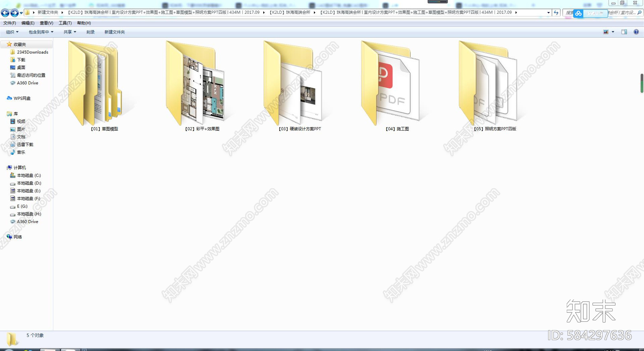The image size is (644, 351).
Task: Open 本地磁盘 (E:) drive
Action: pyautogui.click(x=25, y=191)
